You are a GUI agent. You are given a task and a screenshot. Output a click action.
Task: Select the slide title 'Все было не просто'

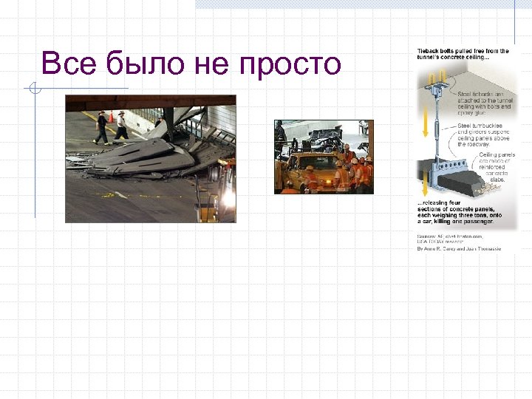pos(191,64)
